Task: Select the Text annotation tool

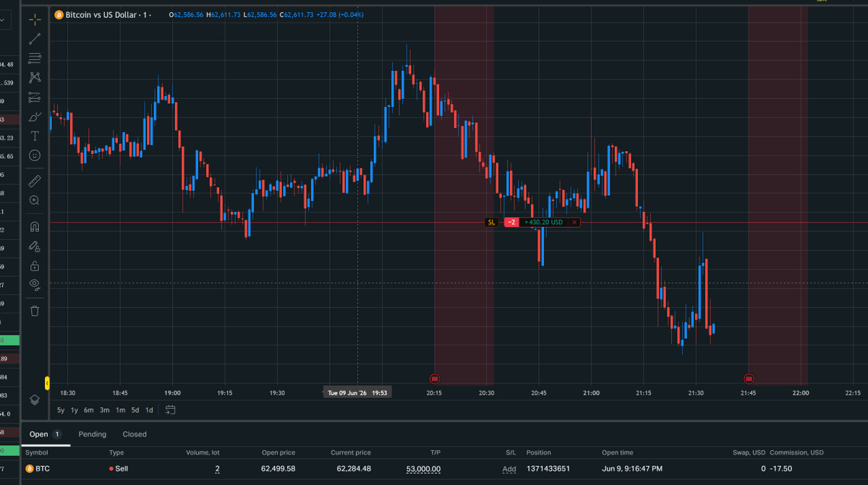Action: point(35,136)
